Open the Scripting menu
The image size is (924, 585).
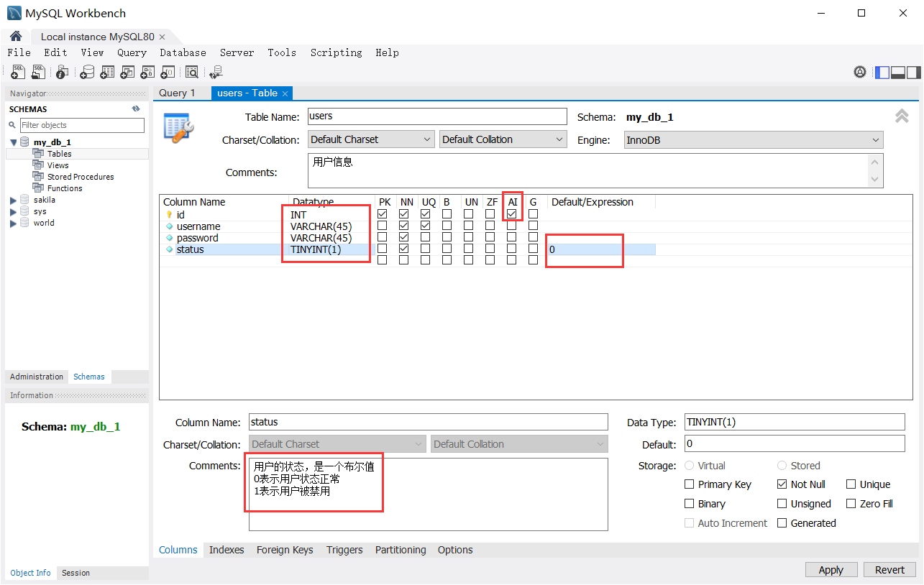click(x=336, y=52)
